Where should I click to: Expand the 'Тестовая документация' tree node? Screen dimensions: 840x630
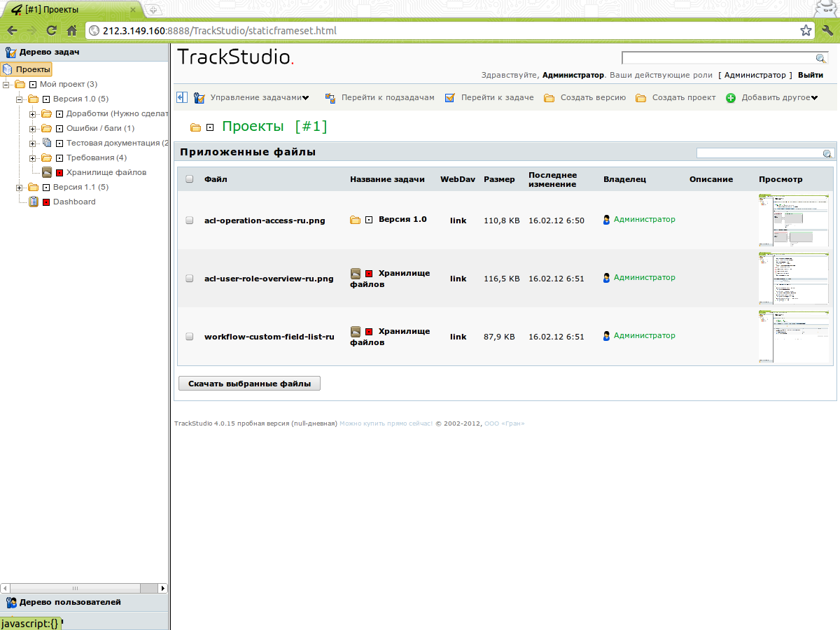click(x=33, y=143)
